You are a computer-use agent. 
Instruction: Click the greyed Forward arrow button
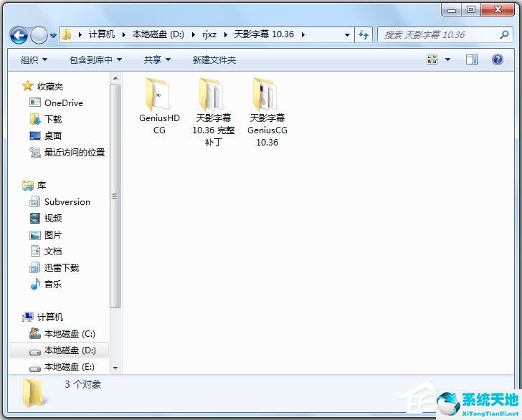click(39, 35)
